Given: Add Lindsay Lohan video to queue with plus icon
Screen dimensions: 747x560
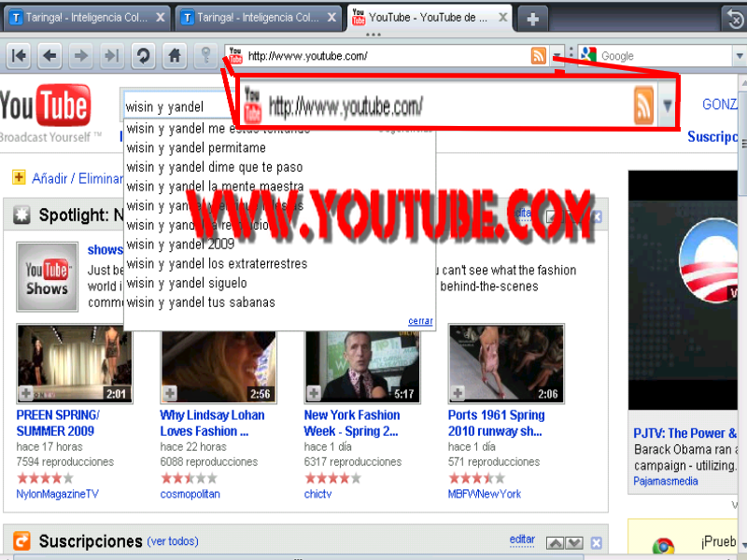Looking at the screenshot, I should coord(170,393).
